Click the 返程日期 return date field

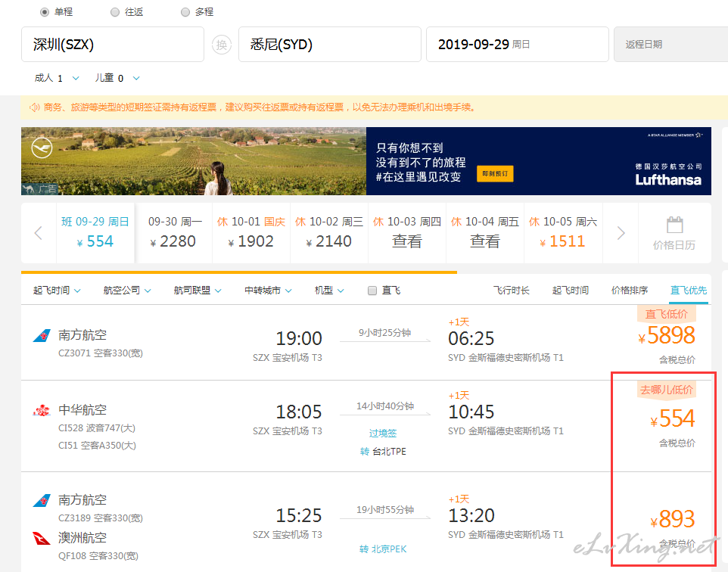tap(671, 44)
